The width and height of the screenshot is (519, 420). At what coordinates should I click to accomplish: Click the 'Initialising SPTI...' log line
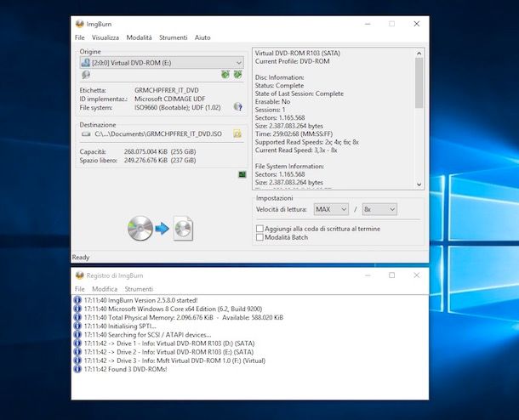pyautogui.click(x=120, y=326)
